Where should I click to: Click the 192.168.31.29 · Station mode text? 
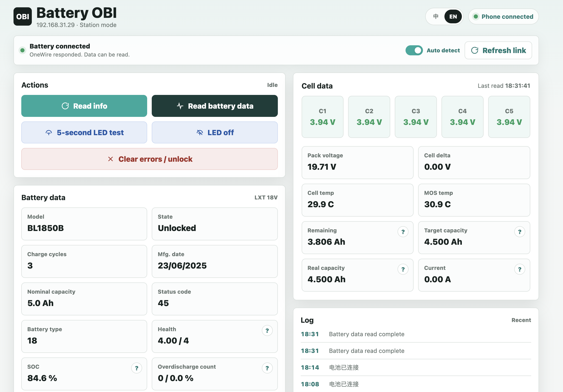76,25
